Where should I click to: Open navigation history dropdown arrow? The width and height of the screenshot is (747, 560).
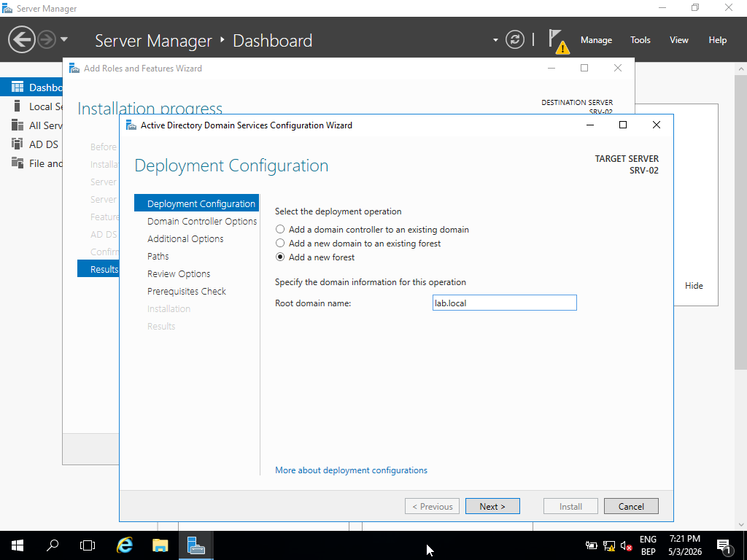[64, 39]
